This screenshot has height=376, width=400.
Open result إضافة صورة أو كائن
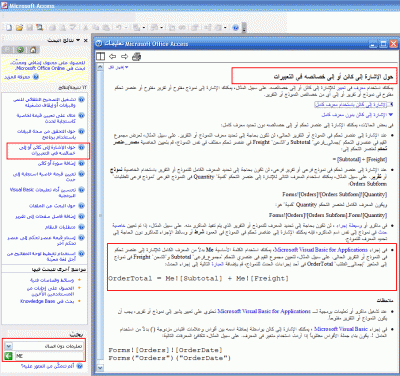tap(57, 163)
